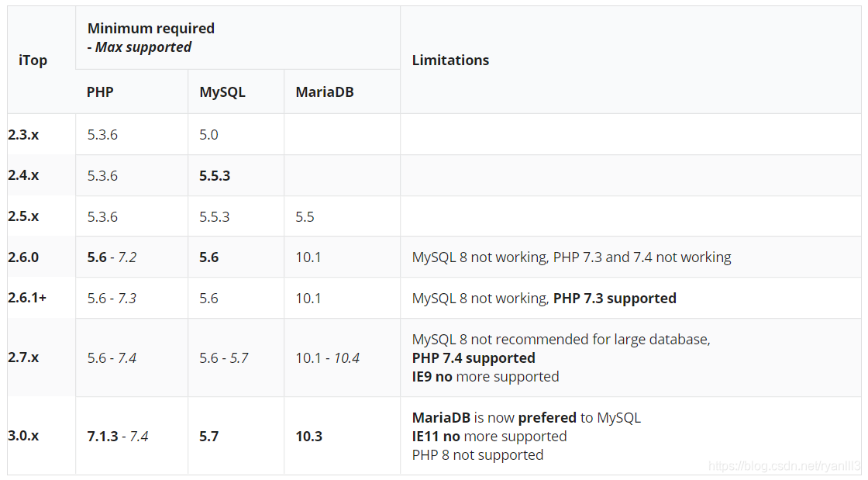Click the iTop column header
Screen dimensions: 868x480
(33, 60)
